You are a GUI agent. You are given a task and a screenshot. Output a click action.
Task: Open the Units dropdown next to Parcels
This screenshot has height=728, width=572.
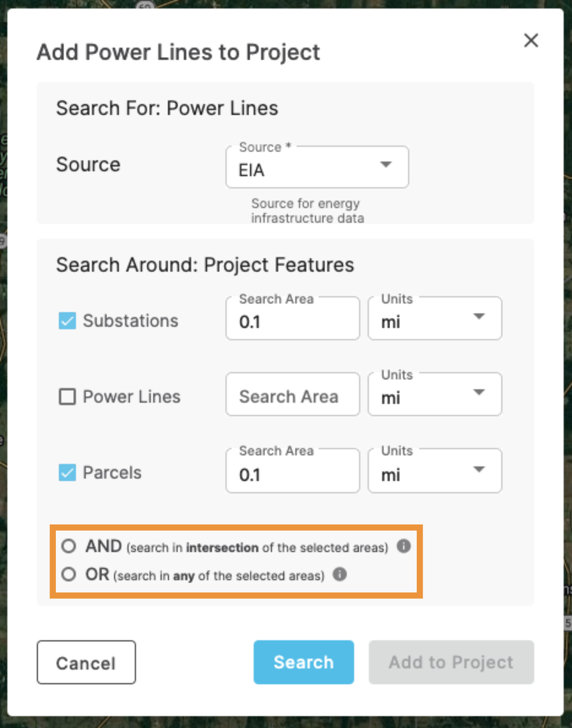435,470
